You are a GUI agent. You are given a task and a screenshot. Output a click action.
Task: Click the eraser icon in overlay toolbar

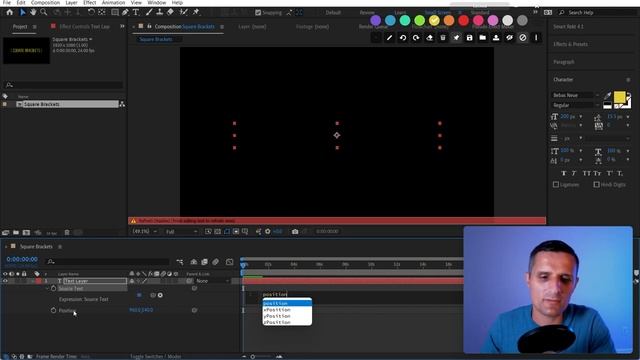(x=429, y=38)
